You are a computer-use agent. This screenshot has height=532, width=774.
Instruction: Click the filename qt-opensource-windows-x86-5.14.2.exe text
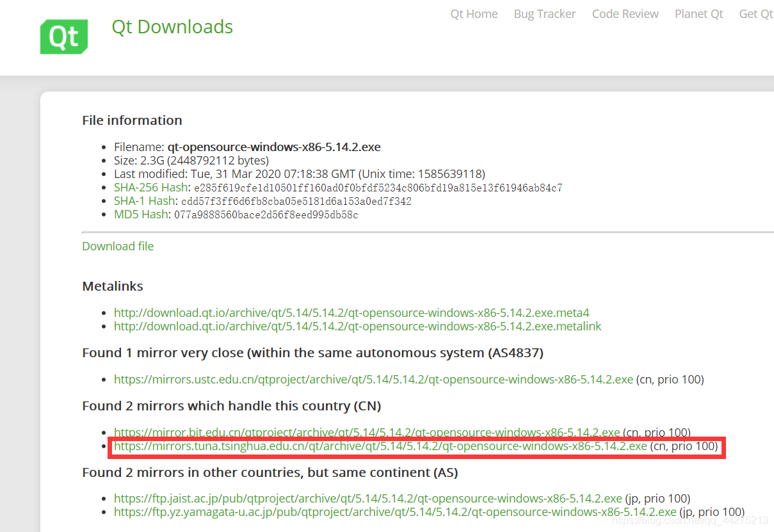274,147
